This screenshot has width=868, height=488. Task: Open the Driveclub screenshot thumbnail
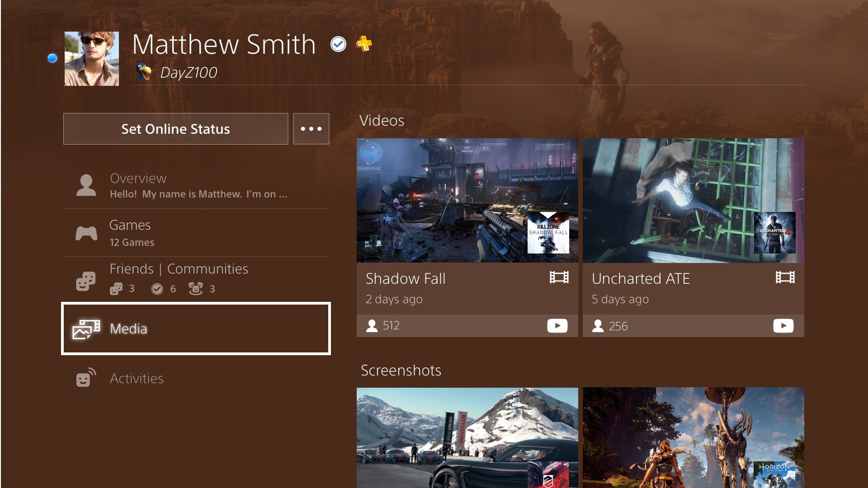pos(467,437)
